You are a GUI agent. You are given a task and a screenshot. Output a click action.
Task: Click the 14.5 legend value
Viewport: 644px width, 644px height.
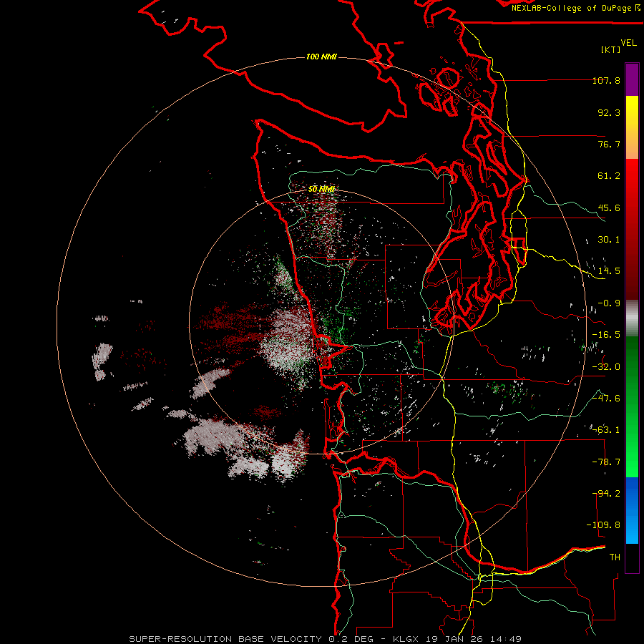(x=609, y=271)
